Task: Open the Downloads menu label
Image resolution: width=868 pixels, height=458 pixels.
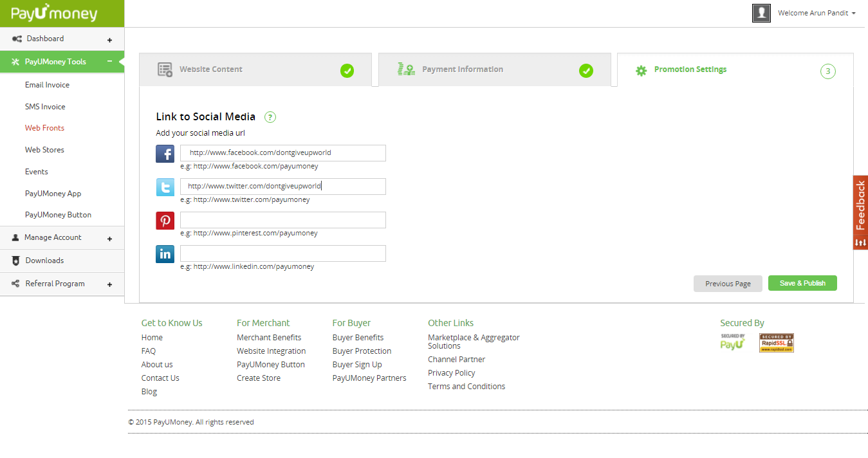Action: pyautogui.click(x=44, y=261)
